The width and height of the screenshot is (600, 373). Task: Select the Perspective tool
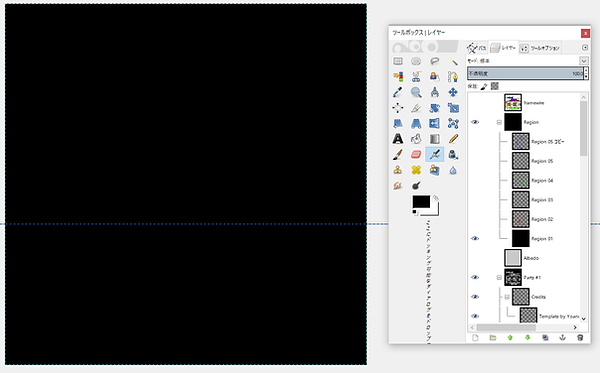(416, 124)
